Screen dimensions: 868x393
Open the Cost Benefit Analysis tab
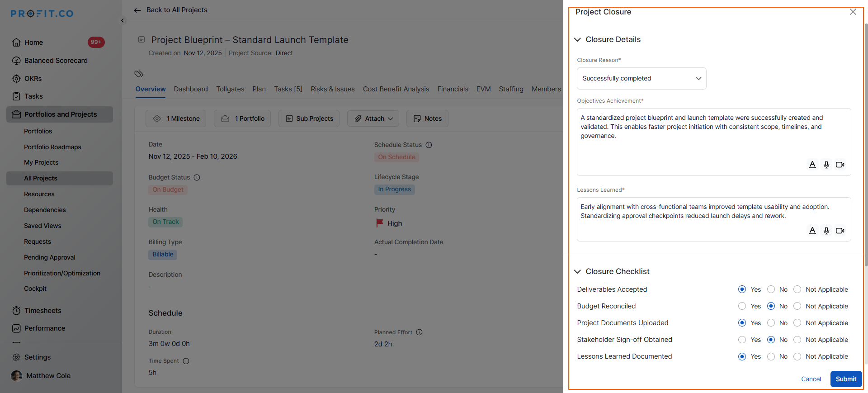coord(396,89)
